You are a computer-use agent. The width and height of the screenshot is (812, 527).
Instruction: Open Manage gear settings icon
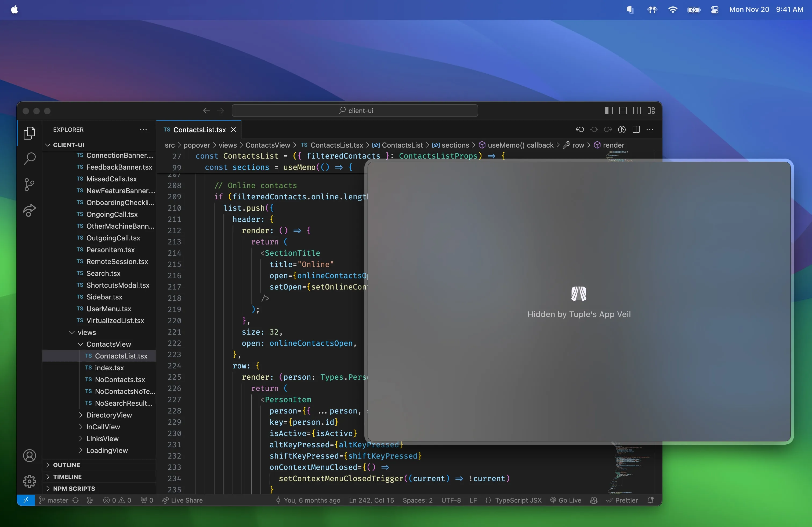tap(29, 481)
